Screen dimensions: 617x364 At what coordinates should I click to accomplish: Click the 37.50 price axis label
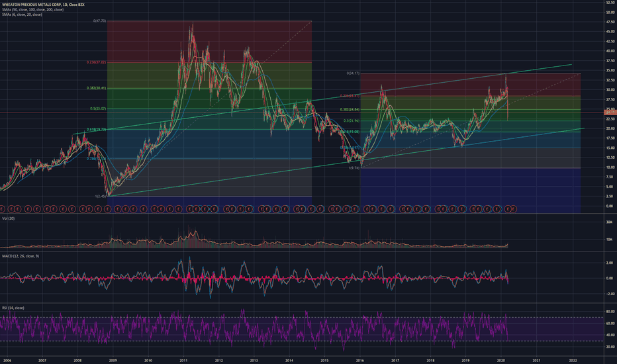click(x=610, y=61)
